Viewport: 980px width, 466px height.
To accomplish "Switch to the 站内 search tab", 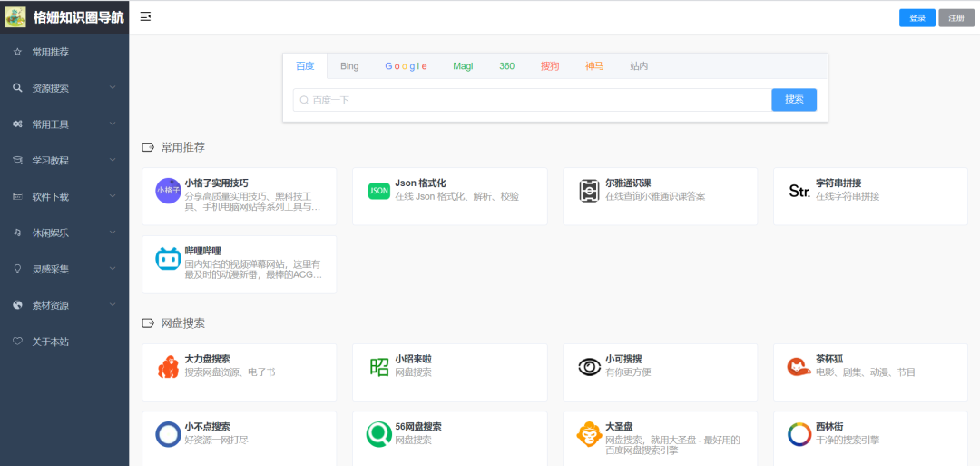I will [x=639, y=65].
